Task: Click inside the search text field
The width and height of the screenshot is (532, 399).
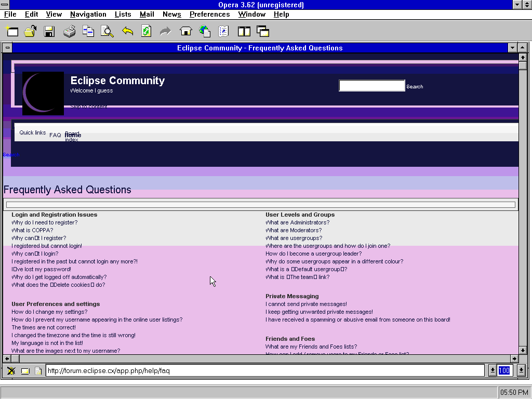Action: tap(371, 85)
